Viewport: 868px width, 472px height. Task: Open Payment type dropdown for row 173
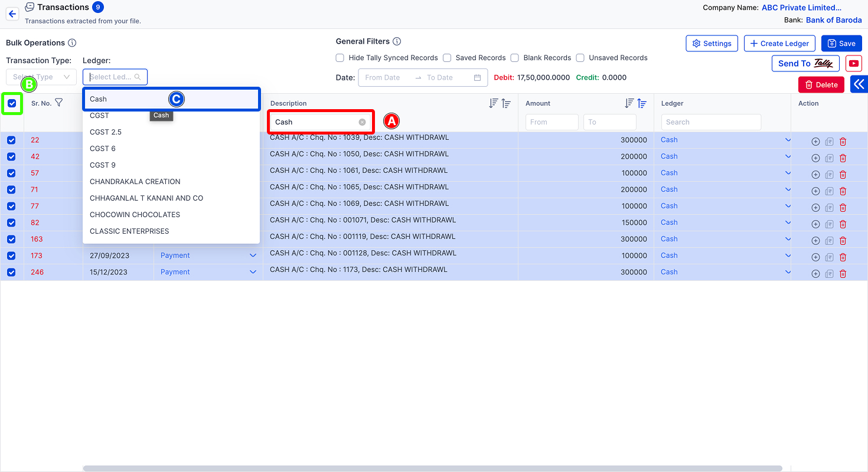click(x=208, y=255)
